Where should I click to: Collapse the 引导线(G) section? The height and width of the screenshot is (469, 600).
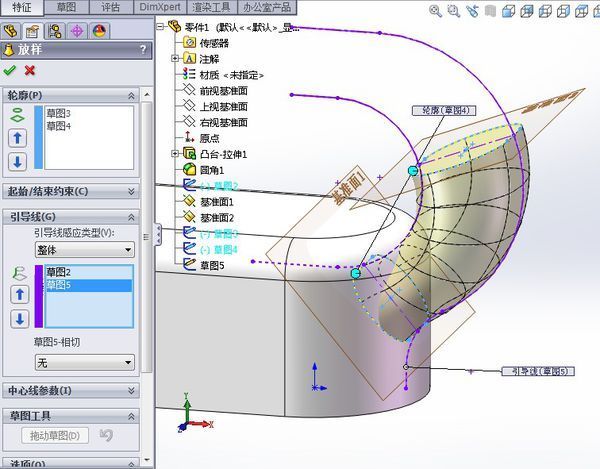131,217
